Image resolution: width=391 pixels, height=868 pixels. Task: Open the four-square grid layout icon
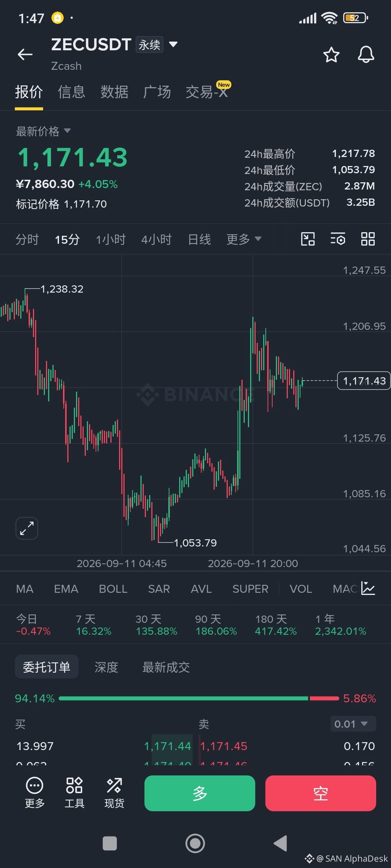(x=368, y=239)
